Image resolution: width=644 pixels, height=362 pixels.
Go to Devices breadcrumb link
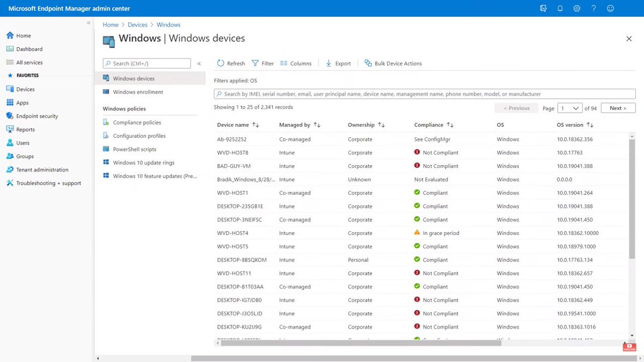tap(137, 25)
